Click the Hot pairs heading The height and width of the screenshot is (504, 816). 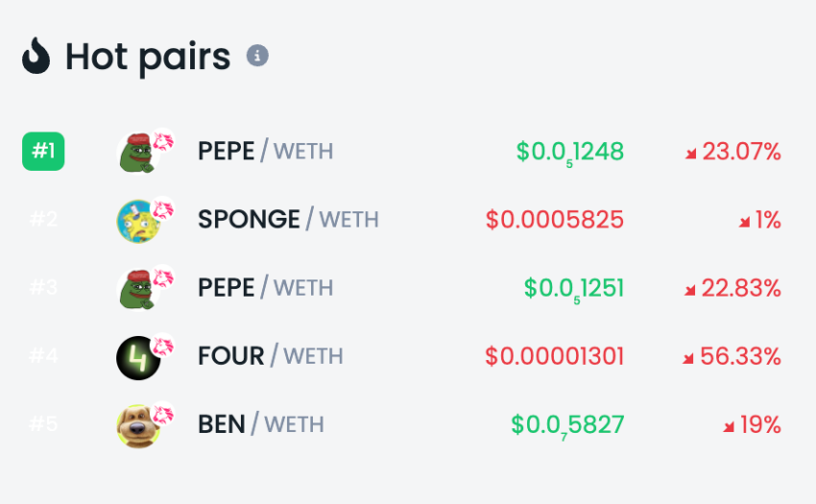pyautogui.click(x=148, y=57)
